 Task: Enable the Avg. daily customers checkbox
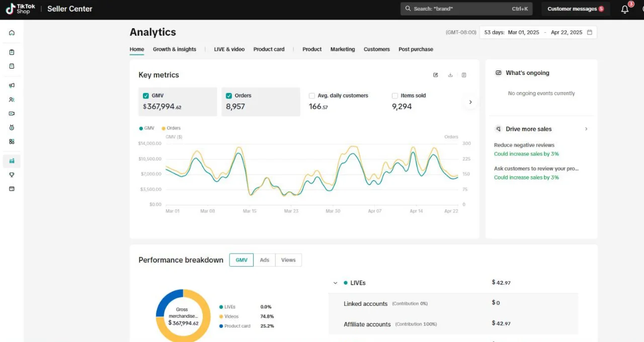click(x=312, y=96)
